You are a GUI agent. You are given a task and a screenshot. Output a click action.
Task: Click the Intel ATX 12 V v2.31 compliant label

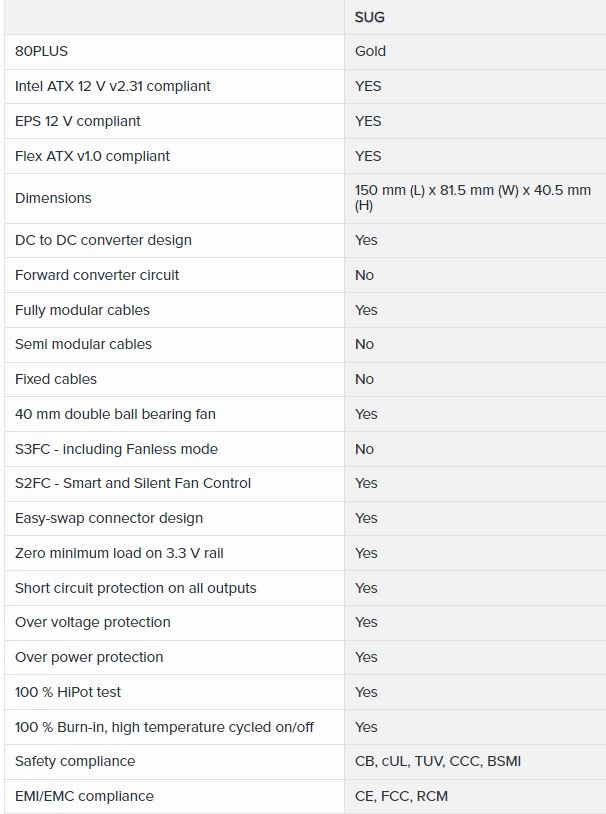pos(112,86)
